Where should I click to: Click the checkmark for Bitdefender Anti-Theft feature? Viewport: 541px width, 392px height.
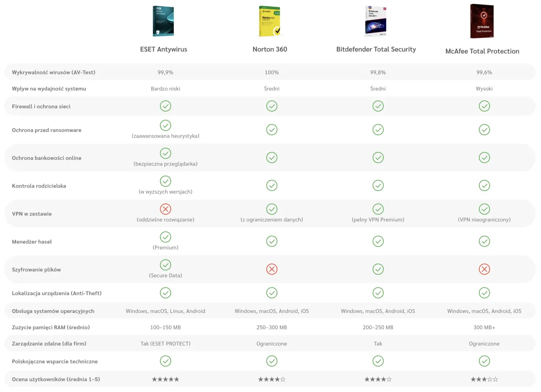pyautogui.click(x=378, y=293)
